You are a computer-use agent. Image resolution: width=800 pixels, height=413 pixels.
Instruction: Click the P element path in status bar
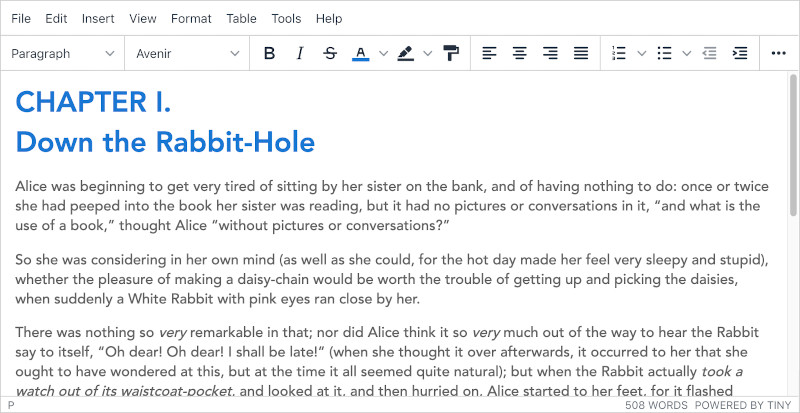coord(11,405)
